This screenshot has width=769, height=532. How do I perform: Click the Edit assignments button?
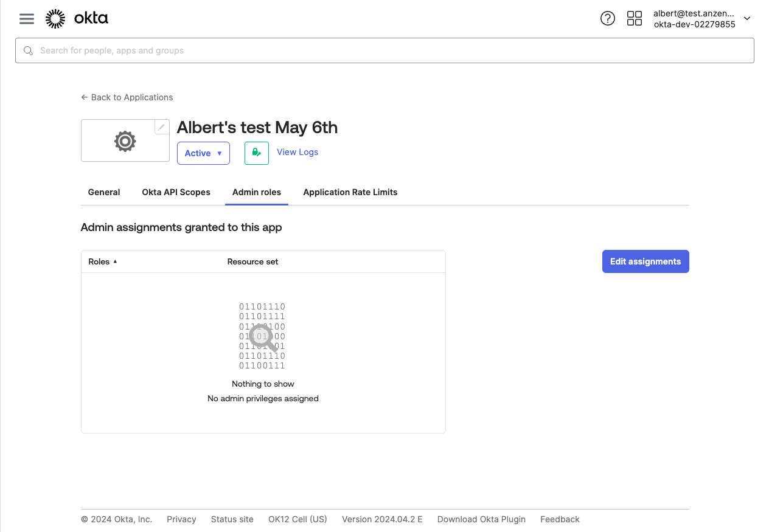[645, 261]
